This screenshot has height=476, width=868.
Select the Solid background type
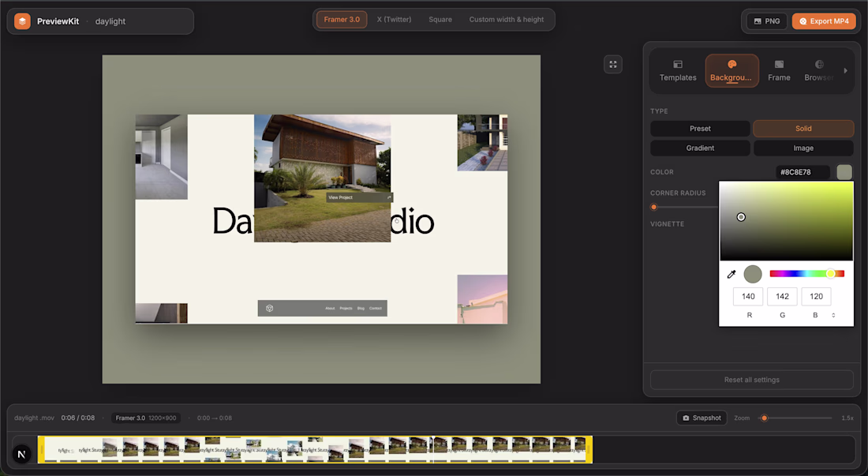tap(803, 129)
